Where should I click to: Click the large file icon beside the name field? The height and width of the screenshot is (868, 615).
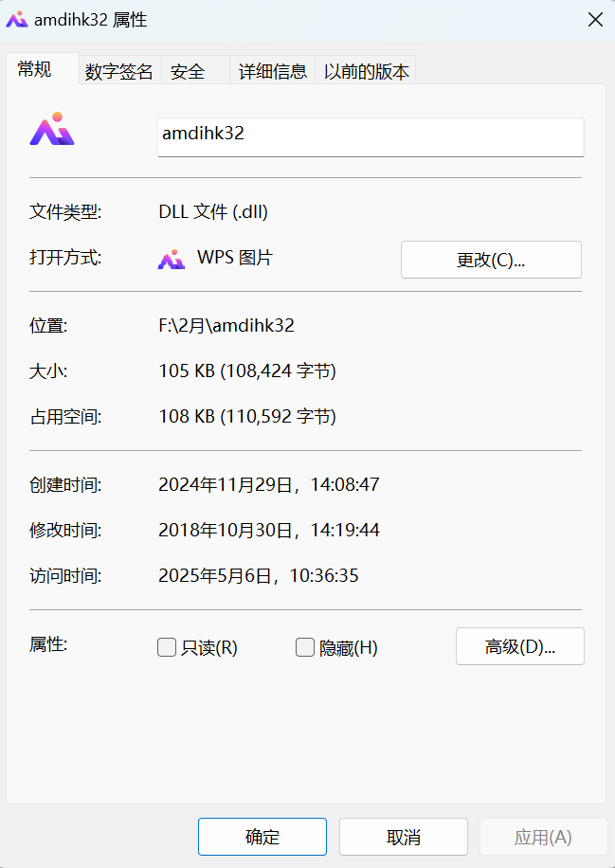point(52,129)
